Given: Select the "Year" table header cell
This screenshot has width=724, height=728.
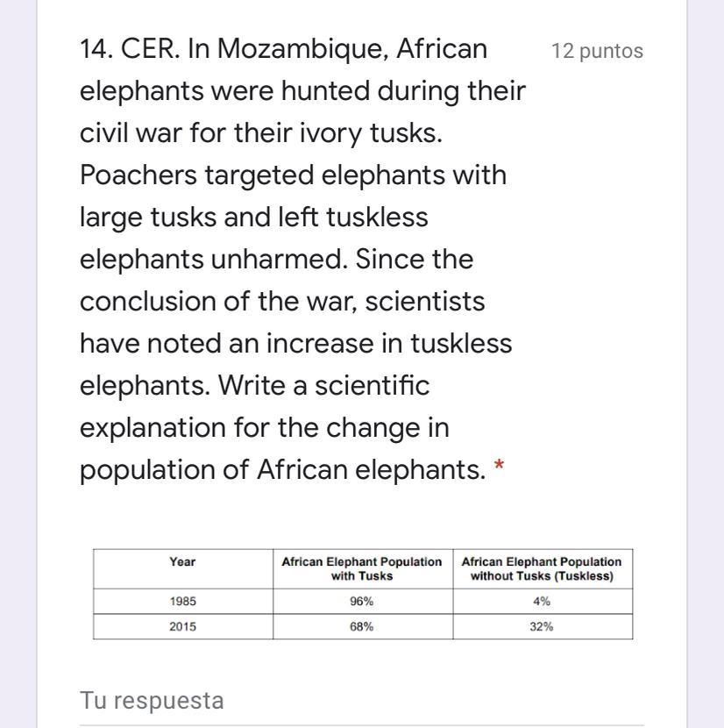Looking at the screenshot, I should pyautogui.click(x=182, y=561).
